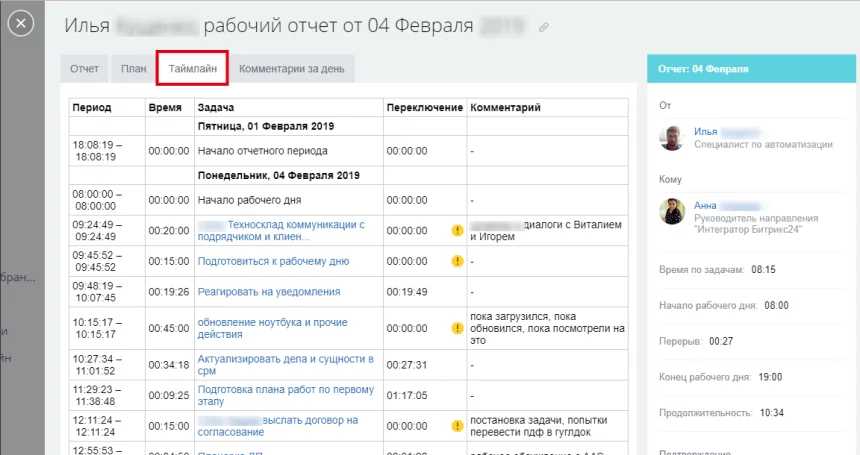Open task Подготовиться к рабочему дню
860x455 pixels.
click(273, 261)
